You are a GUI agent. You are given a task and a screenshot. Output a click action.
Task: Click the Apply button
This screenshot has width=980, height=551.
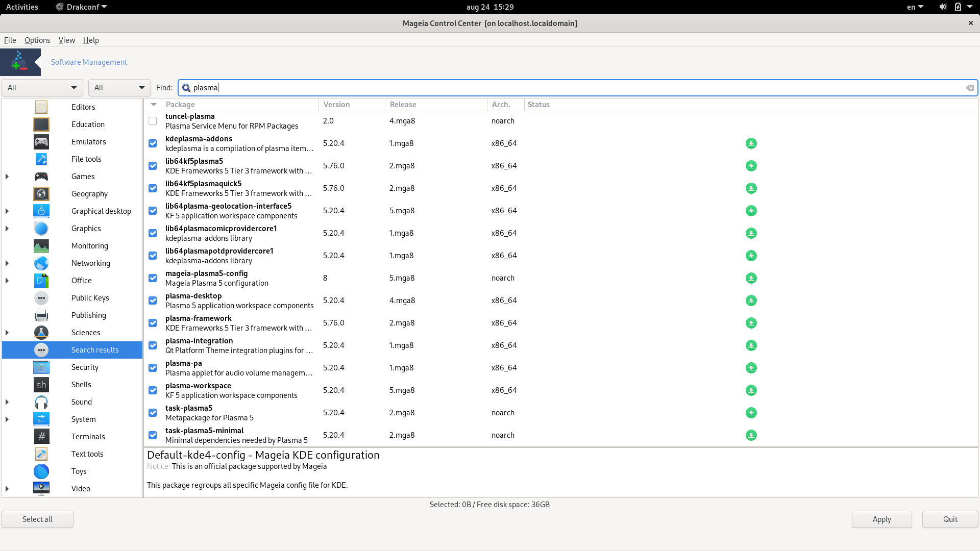click(x=881, y=519)
